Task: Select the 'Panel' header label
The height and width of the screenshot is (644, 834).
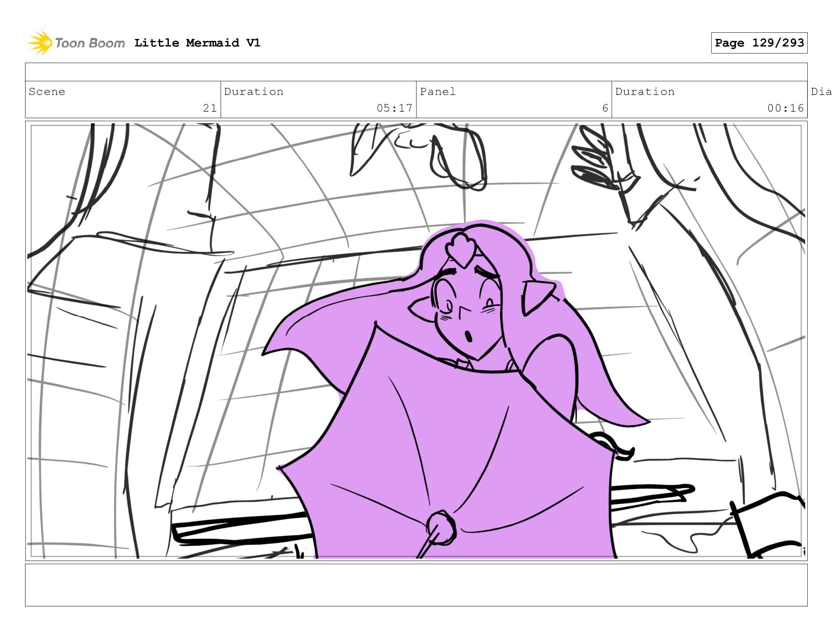Action: (x=438, y=91)
